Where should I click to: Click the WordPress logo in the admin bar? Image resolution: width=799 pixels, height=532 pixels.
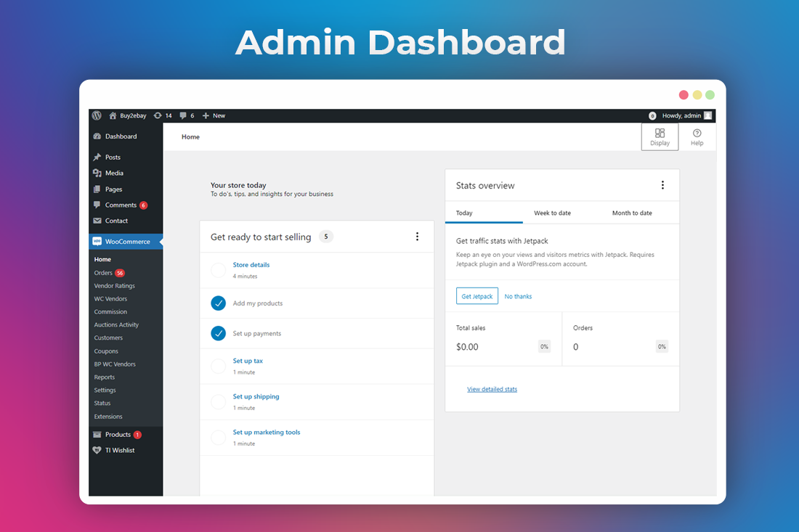(x=97, y=115)
